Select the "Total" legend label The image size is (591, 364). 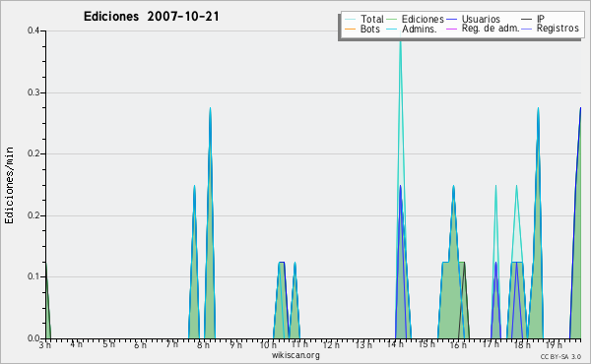pyautogui.click(x=372, y=19)
